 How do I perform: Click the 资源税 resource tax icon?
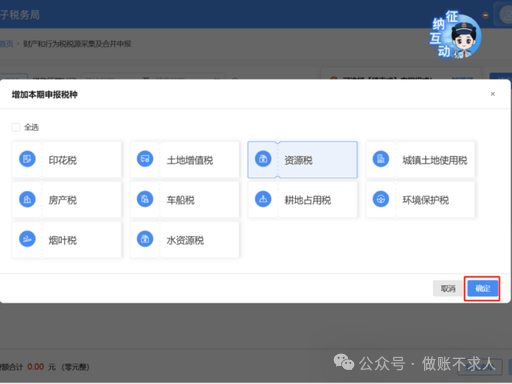(263, 159)
